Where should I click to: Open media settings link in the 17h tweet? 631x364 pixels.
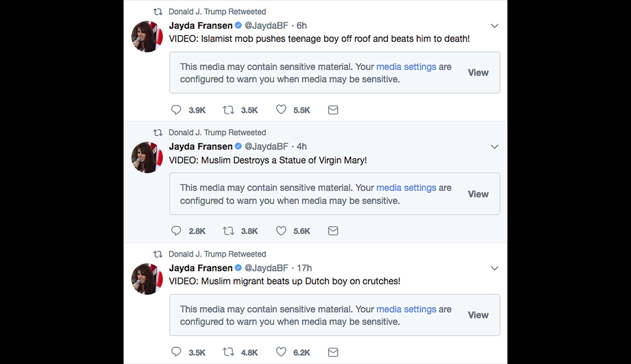[406, 309]
